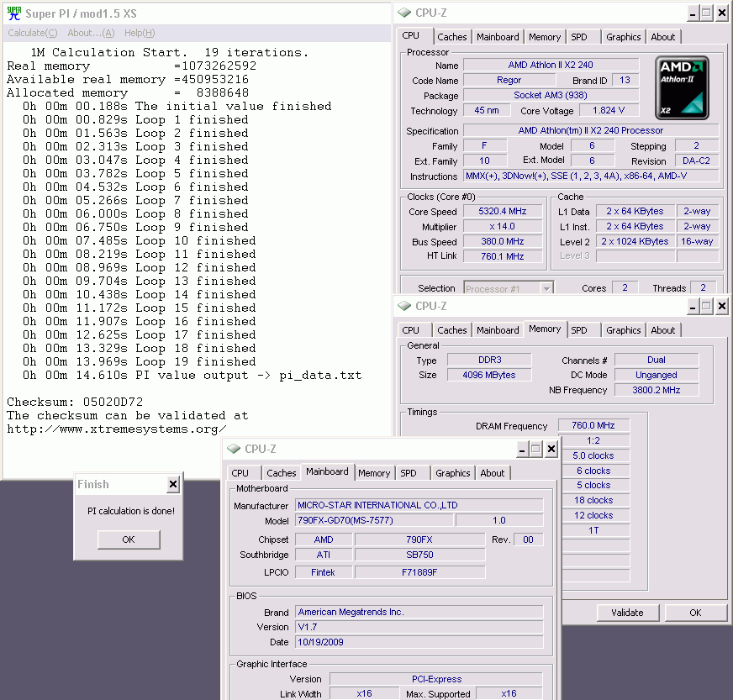The height and width of the screenshot is (700, 733).
Task: Click the Regor code name field
Action: coord(509,80)
